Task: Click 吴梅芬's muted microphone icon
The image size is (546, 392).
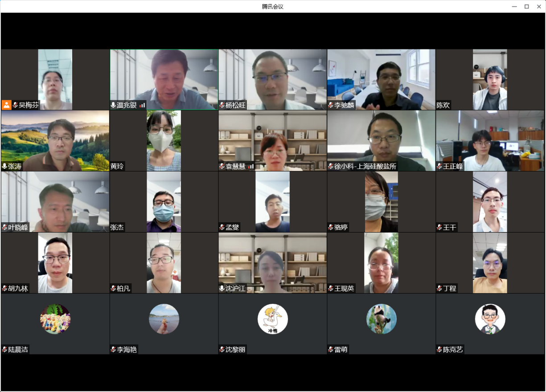Action: 15,105
